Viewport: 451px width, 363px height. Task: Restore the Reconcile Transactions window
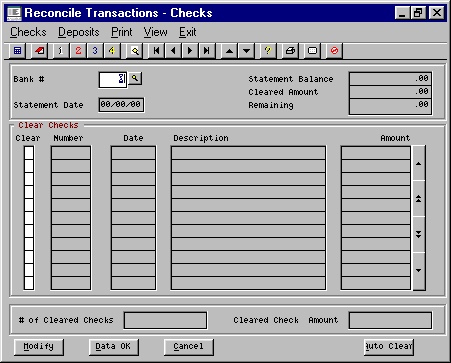coord(418,13)
